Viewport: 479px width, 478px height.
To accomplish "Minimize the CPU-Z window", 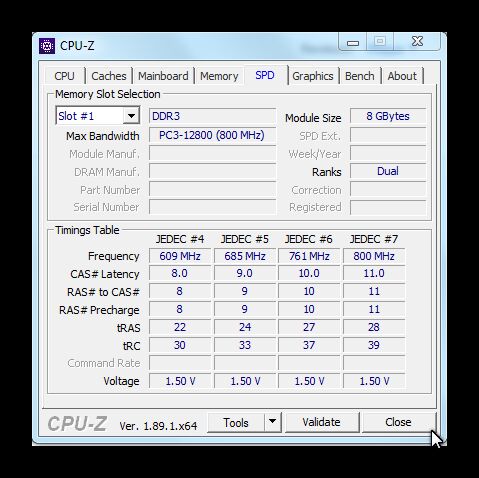I will pos(353,42).
